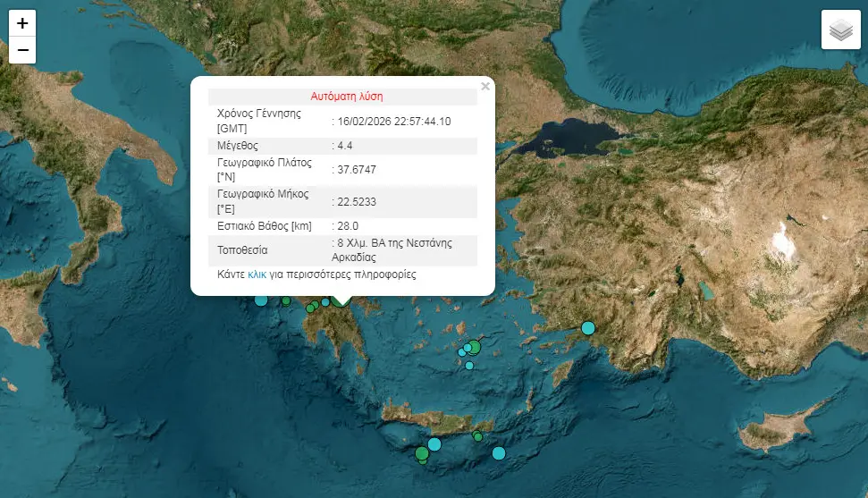Click the small green marker on eastern Crete
Image resolution: width=868 pixels, height=498 pixels.
[x=478, y=436]
